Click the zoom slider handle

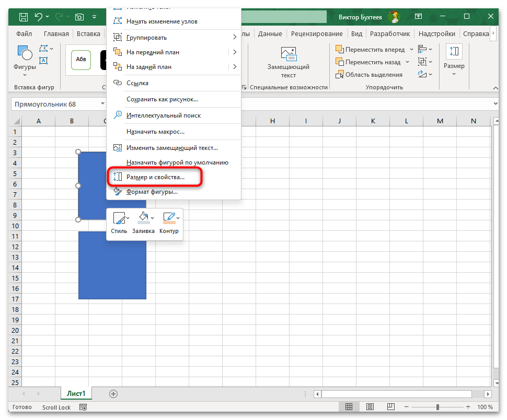tap(437, 407)
